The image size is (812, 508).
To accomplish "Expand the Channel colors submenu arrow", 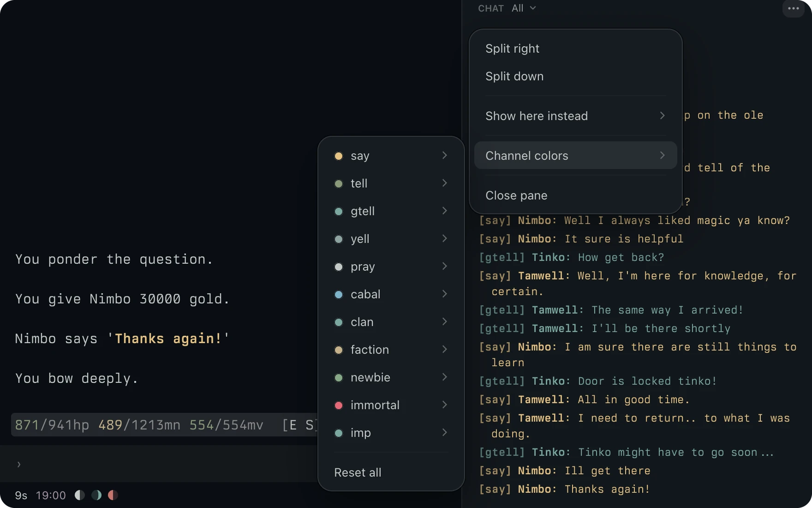I will (x=663, y=155).
